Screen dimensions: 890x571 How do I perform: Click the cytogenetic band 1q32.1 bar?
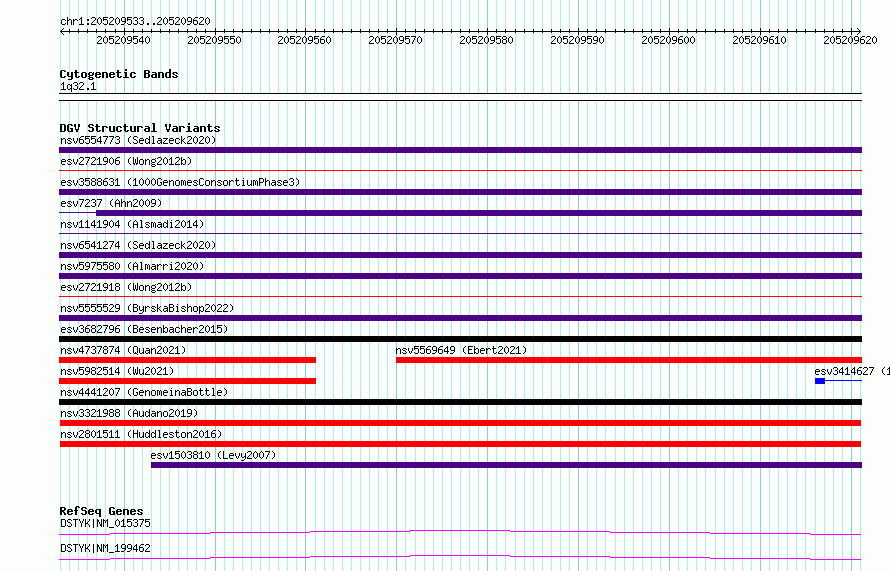pos(460,97)
